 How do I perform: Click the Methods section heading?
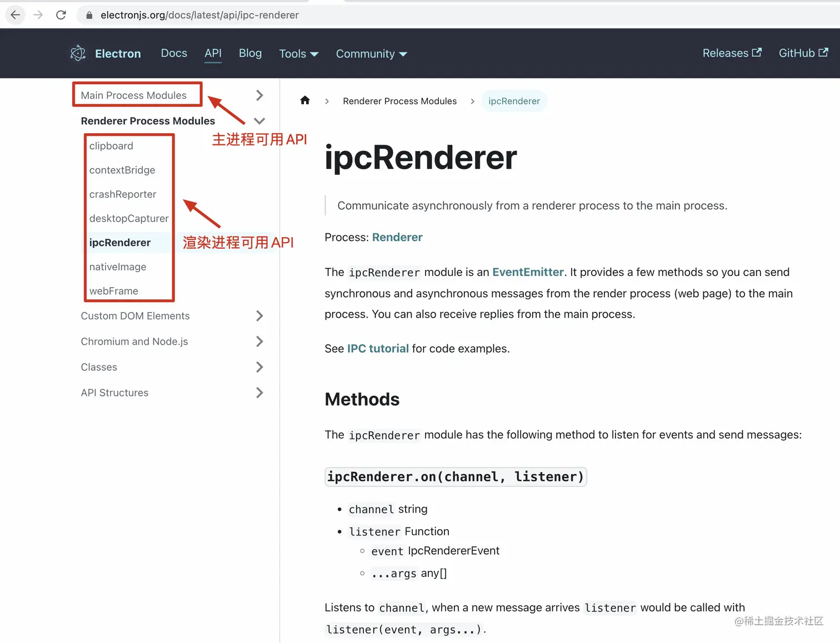tap(362, 399)
